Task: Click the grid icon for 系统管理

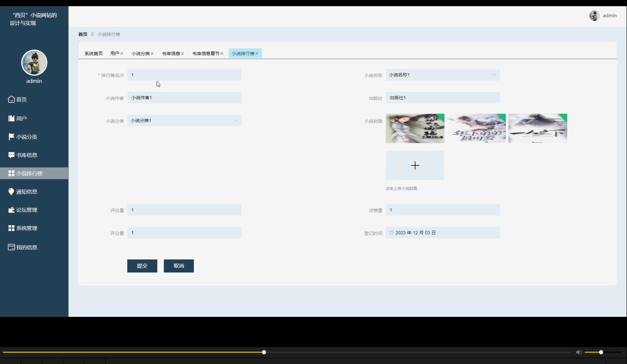Action: tap(11, 228)
